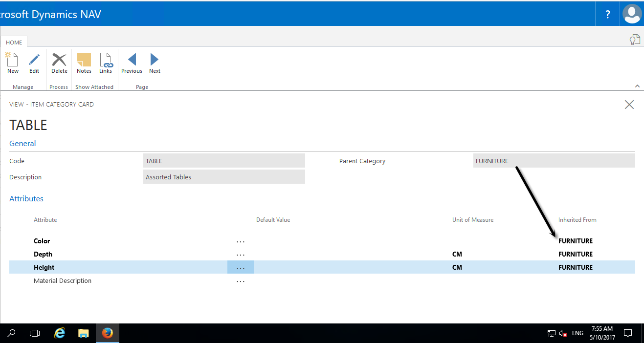Open Links from the ribbon

pyautogui.click(x=106, y=60)
